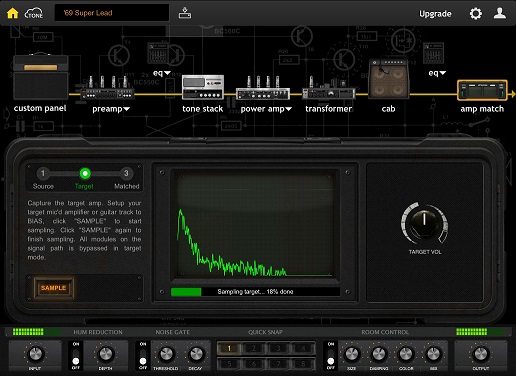Screen dimensions: 516x376
Task: Expand the first eq dropdown arrow
Action: point(167,73)
